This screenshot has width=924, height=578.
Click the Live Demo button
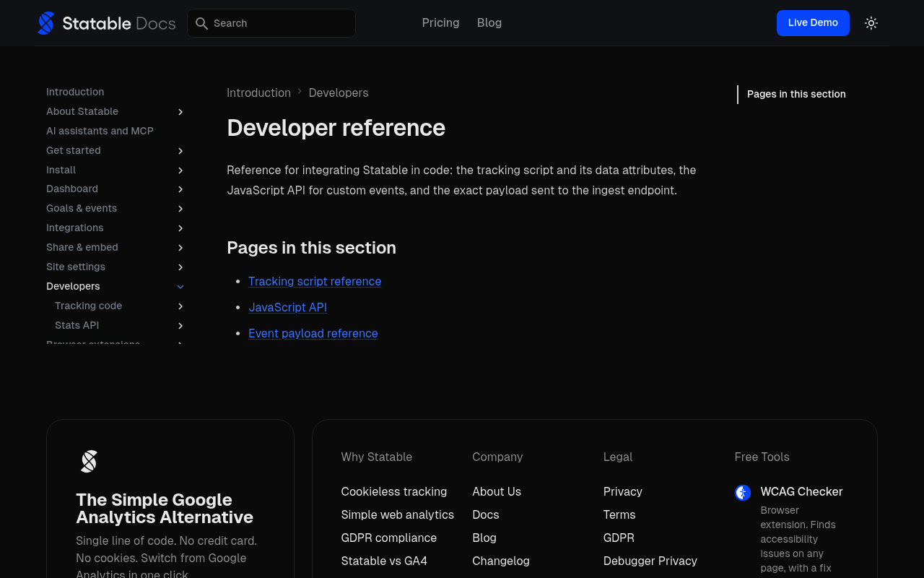[813, 23]
